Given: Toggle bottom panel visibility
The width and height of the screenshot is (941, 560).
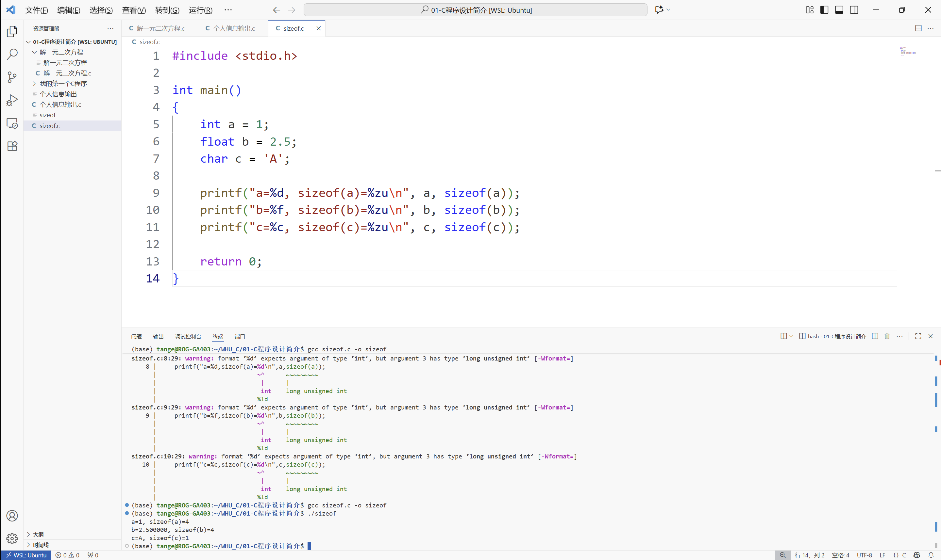Looking at the screenshot, I should [x=839, y=10].
